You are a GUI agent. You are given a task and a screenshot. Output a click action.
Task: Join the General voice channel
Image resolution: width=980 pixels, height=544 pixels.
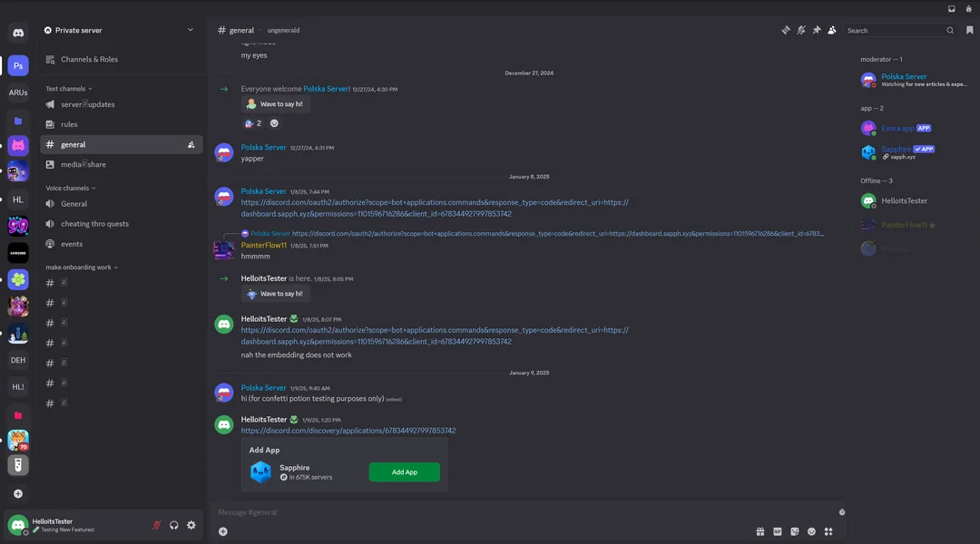[122, 204]
